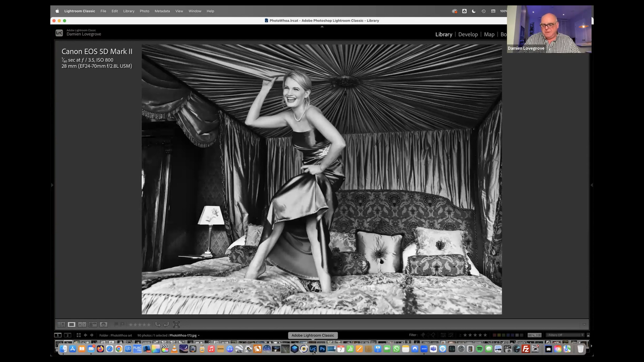This screenshot has width=644, height=362.
Task: Open People view icon in toolbar
Action: [x=103, y=325]
